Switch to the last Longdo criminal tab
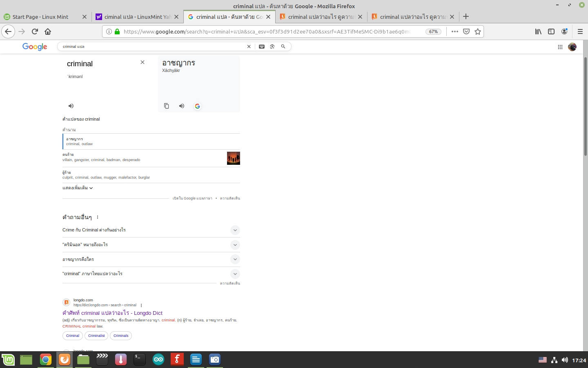The height and width of the screenshot is (368, 588). tap(413, 17)
